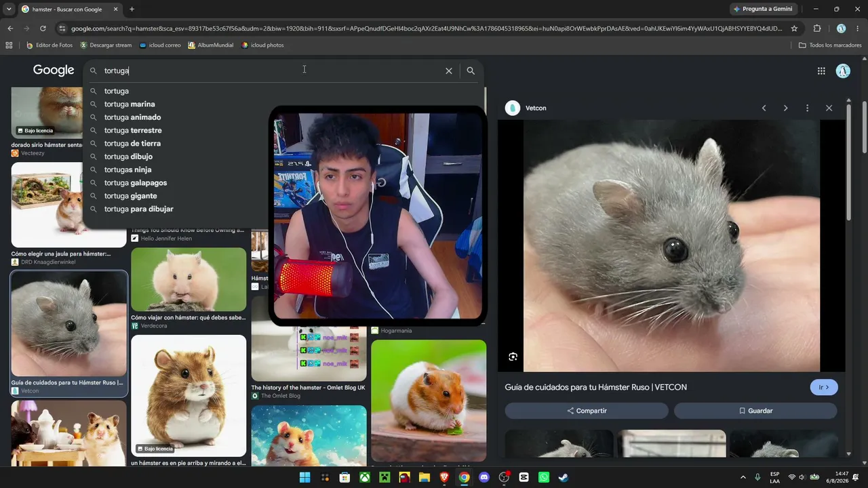Open the Chrome tab search dropdown

(x=9, y=9)
